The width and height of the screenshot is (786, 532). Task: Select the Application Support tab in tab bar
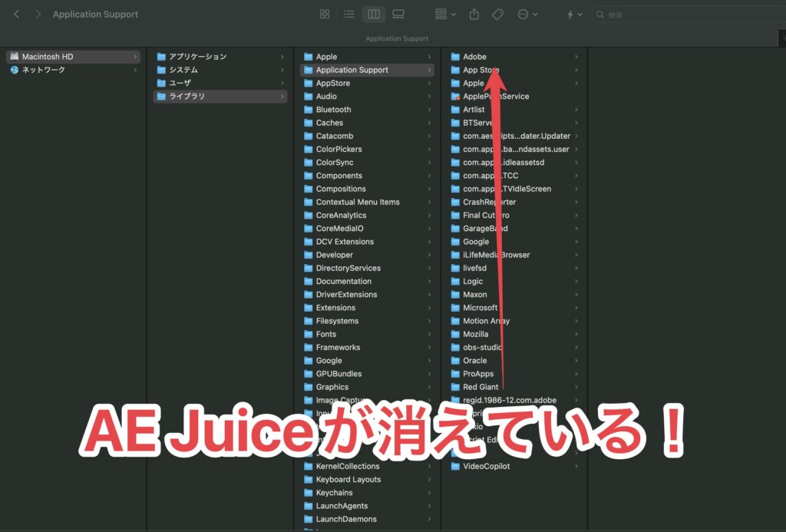pos(397,38)
